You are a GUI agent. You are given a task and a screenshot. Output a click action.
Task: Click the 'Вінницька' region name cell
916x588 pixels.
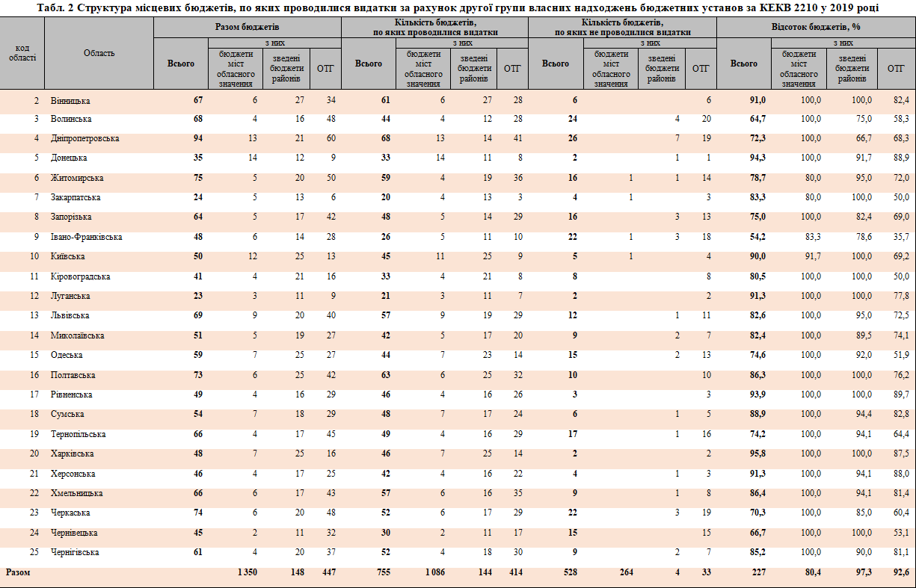(x=70, y=100)
